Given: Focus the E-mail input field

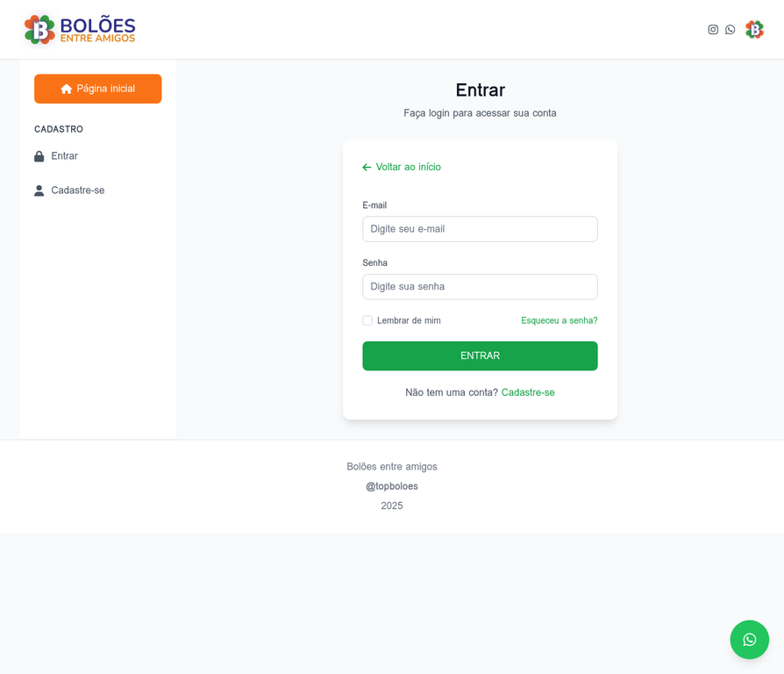Looking at the screenshot, I should tap(480, 229).
